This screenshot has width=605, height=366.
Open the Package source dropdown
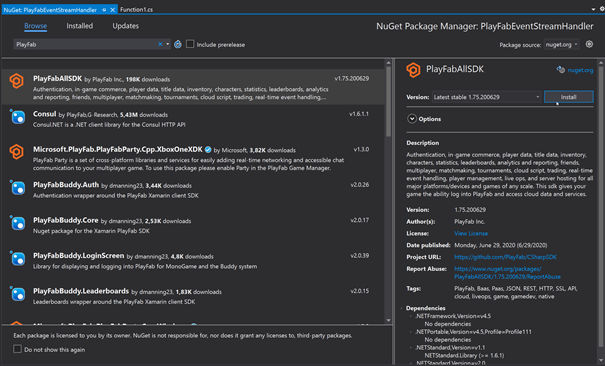[x=561, y=45]
